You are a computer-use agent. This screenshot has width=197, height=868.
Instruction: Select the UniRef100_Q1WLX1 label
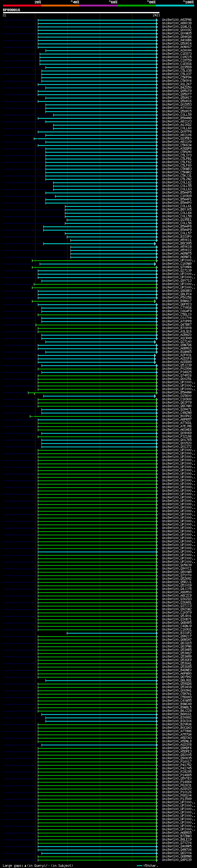pyautogui.click(x=176, y=26)
